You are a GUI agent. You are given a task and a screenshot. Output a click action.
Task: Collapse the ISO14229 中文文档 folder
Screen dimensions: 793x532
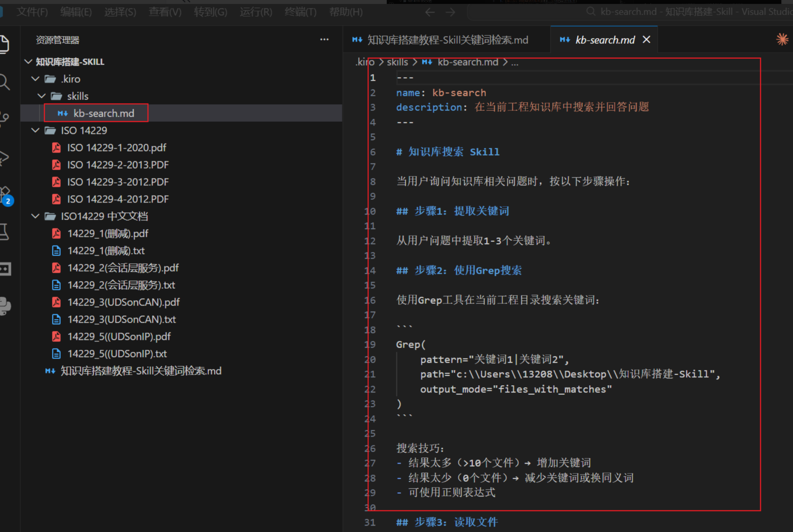pyautogui.click(x=35, y=216)
